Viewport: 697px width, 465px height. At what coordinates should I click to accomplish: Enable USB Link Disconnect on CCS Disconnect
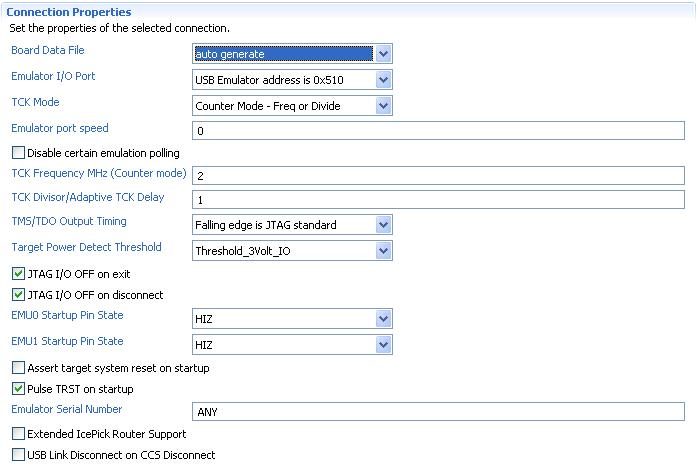pyautogui.click(x=18, y=455)
